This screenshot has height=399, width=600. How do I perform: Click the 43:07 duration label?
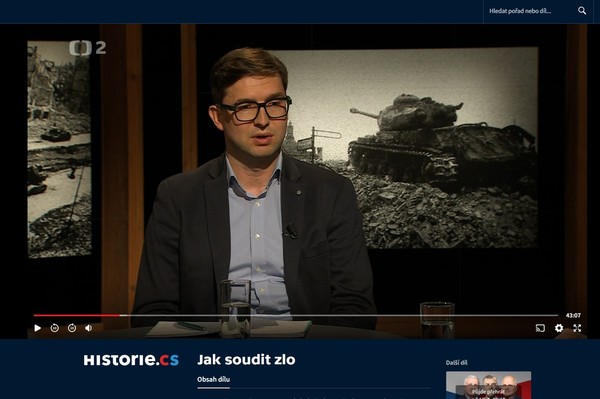coord(573,316)
